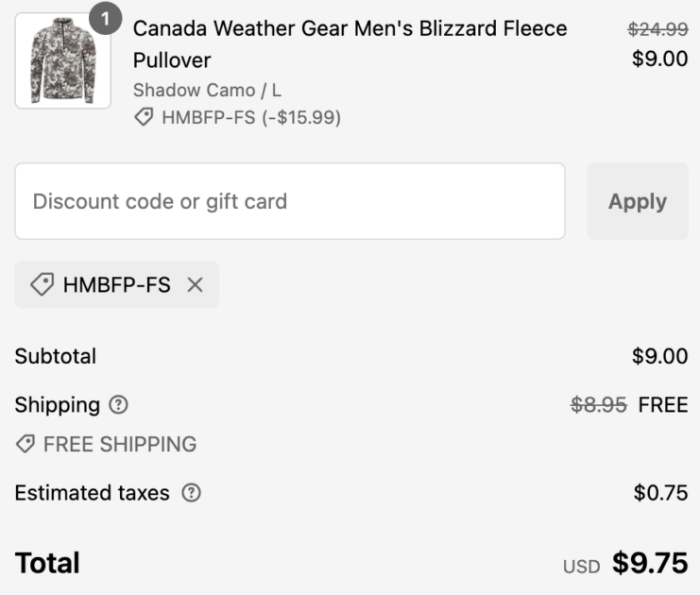Viewport: 700px width, 595px height.
Task: Click the FREE shipping value
Action: tap(663, 405)
